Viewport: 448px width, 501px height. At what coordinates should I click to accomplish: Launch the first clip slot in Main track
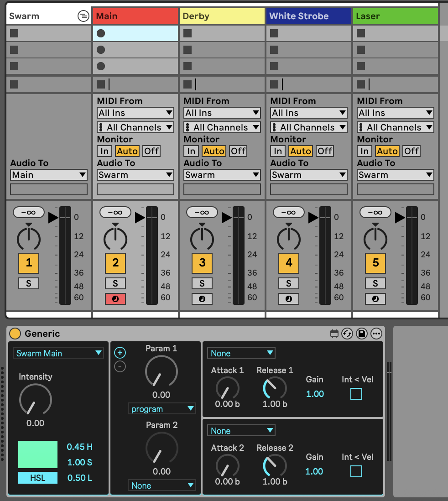coord(101,33)
